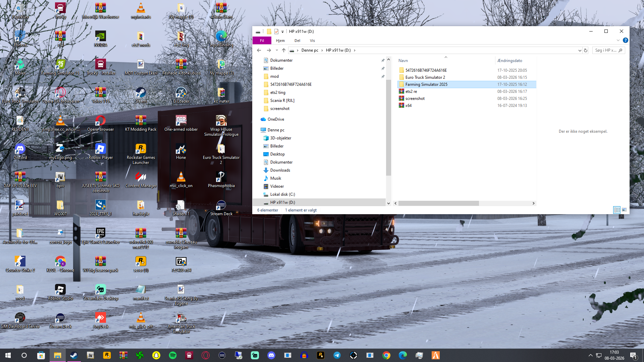Open the address bar history dropdown

[580, 50]
